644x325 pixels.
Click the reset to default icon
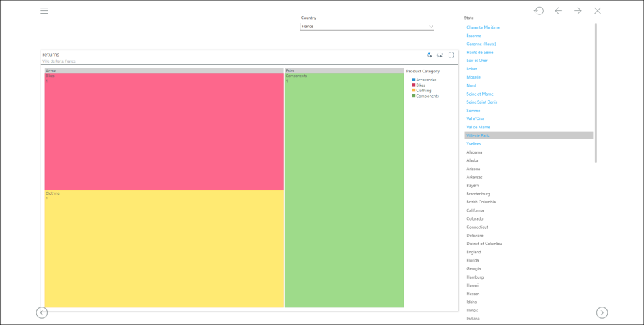pos(539,11)
